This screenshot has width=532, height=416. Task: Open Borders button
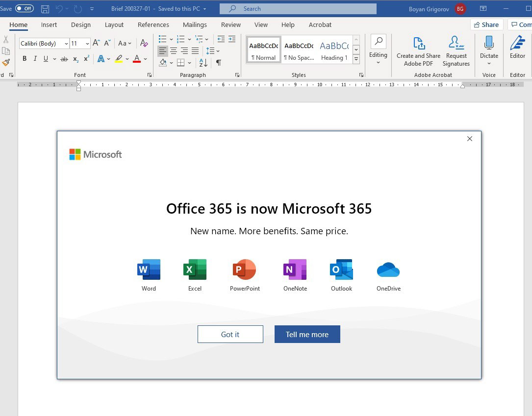(181, 63)
